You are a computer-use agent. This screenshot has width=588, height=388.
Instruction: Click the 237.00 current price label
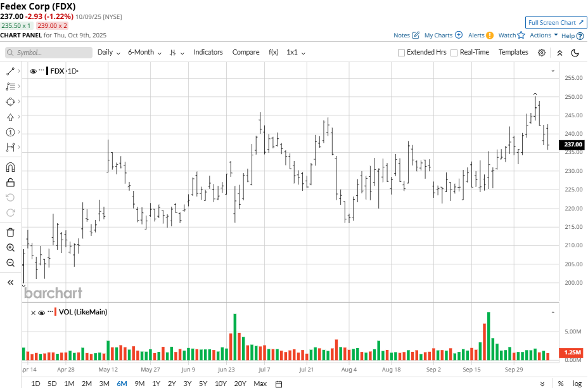point(572,145)
